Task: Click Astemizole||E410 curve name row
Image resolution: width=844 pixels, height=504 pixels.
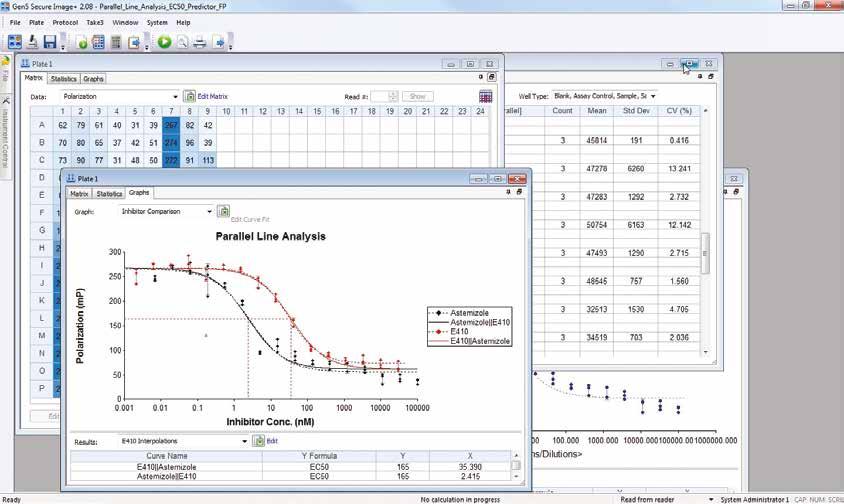Action: [x=166, y=476]
